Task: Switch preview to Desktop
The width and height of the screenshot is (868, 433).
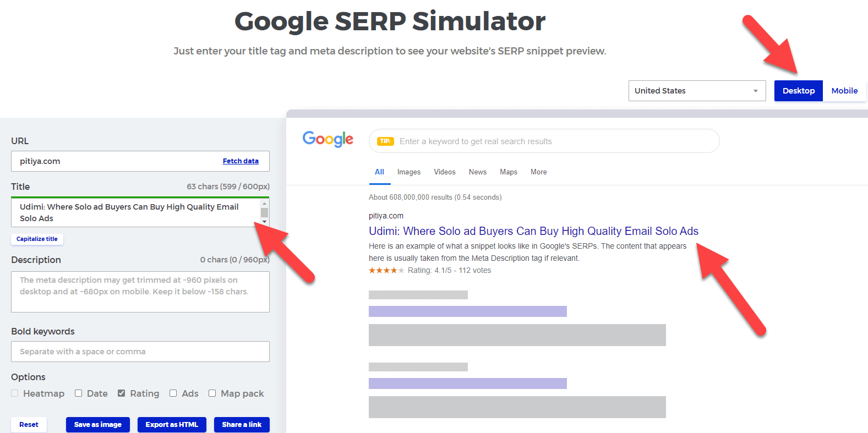Action: point(799,91)
